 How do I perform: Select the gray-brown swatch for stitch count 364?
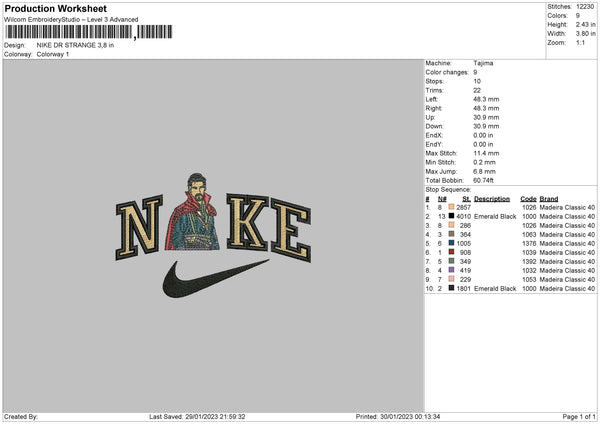coord(452,234)
